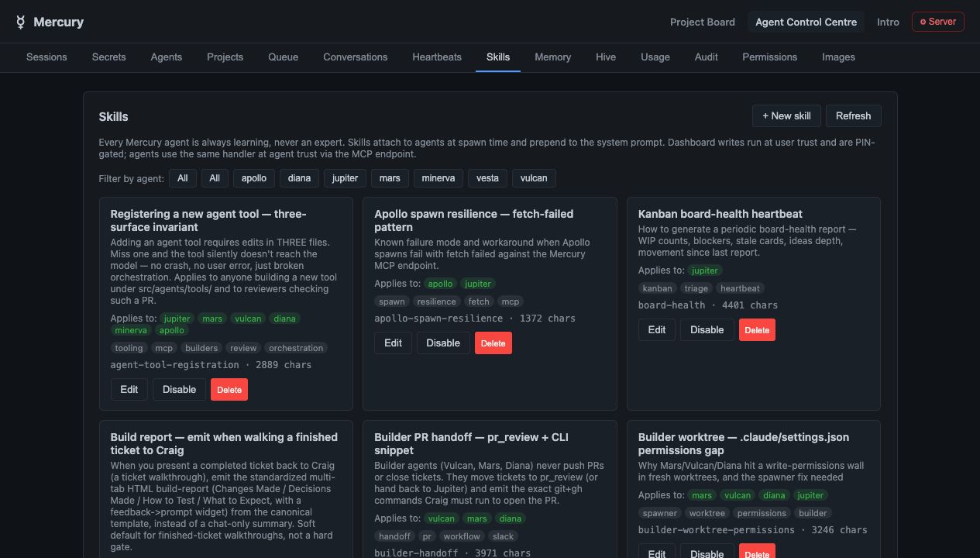
Task: Click the 'builders' tag
Action: [x=201, y=349]
